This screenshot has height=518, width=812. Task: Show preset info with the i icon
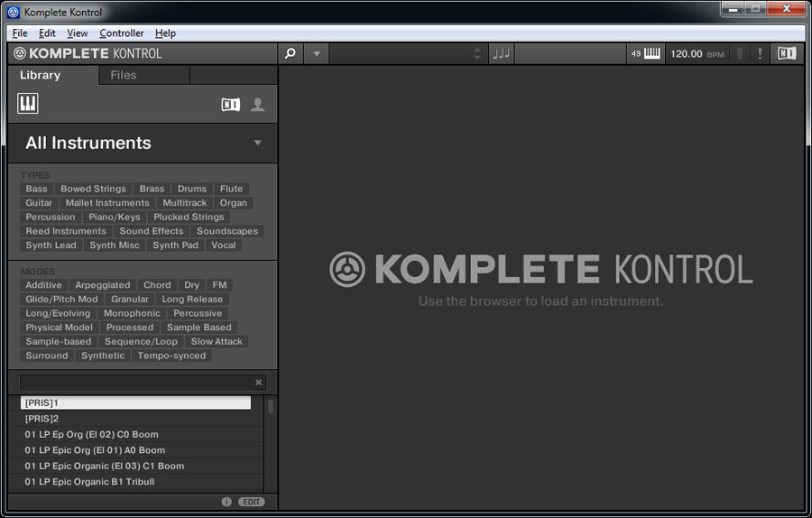click(x=226, y=502)
